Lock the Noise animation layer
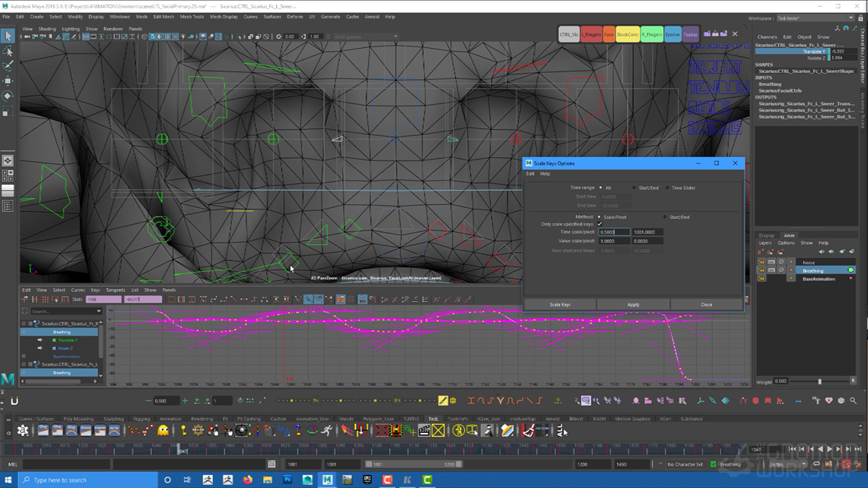Image resolution: width=868 pixels, height=488 pixels. point(762,262)
